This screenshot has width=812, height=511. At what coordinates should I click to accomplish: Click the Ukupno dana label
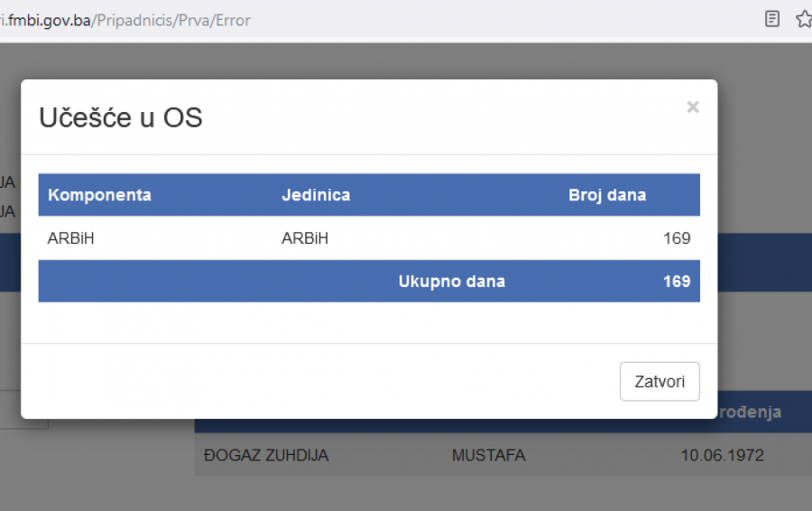[x=451, y=282]
